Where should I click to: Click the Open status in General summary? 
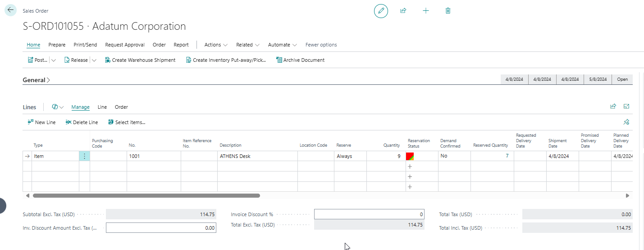click(622, 79)
